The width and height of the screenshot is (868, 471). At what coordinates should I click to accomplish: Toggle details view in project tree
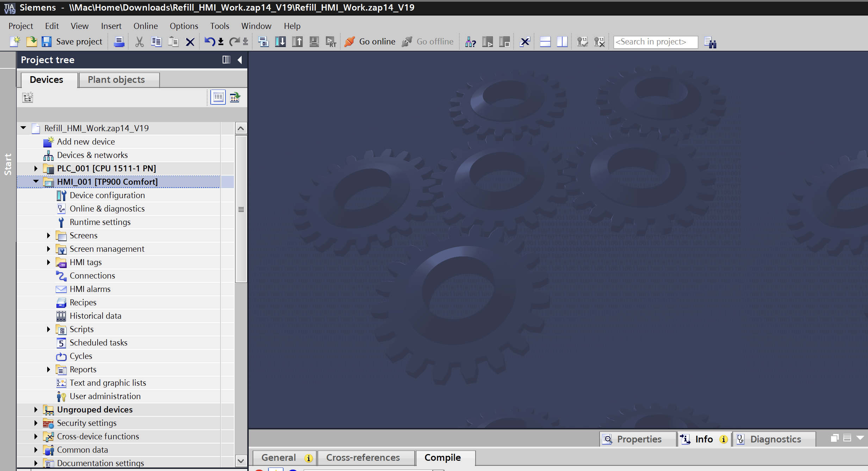click(x=218, y=97)
